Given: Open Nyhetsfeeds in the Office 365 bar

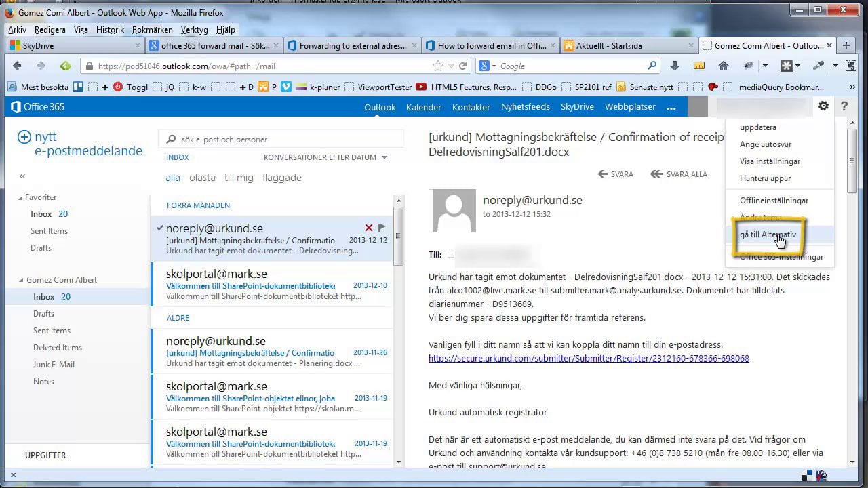Looking at the screenshot, I should (x=526, y=107).
